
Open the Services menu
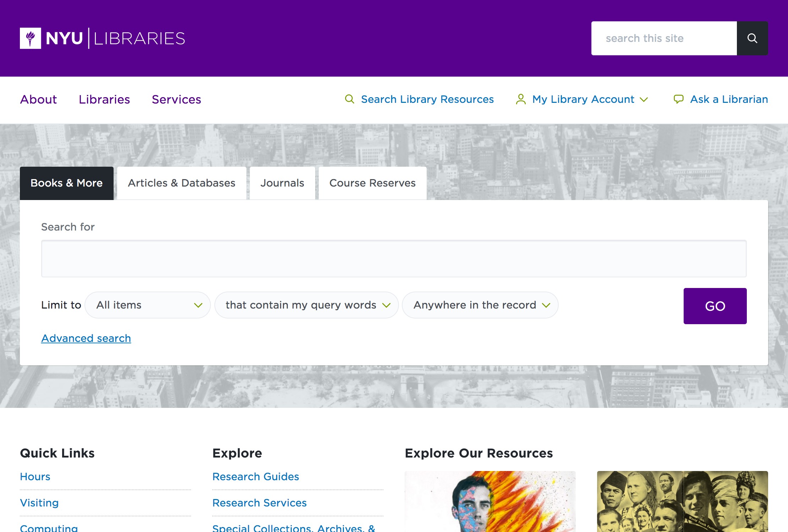pyautogui.click(x=176, y=99)
